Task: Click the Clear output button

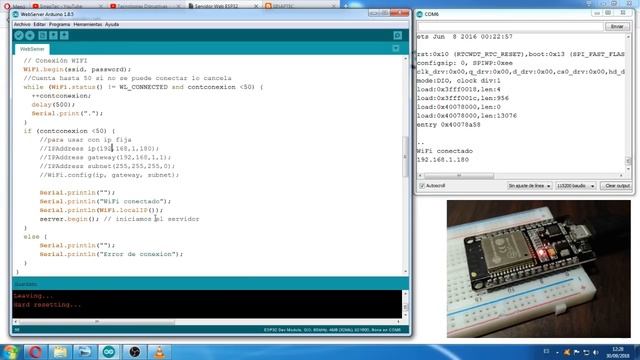Action: (x=617, y=186)
